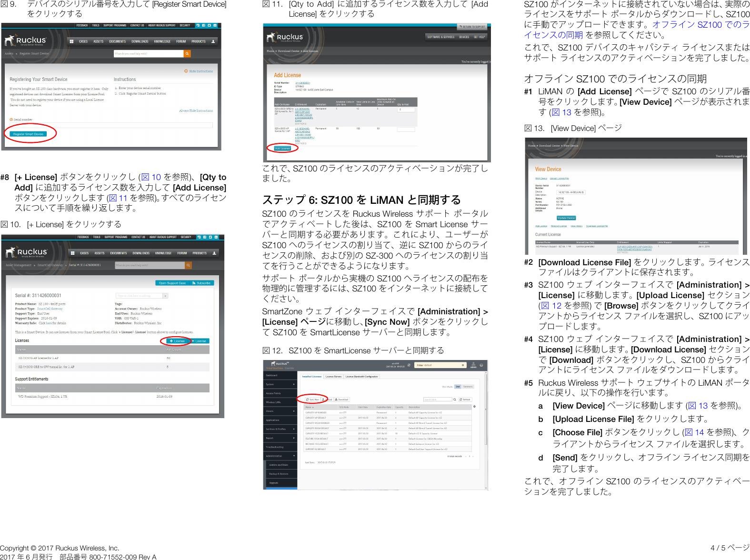Image resolution: width=750 pixels, height=560 pixels.
Task: Switch to License Bandwidth Configuration tab
Action: coord(361,377)
